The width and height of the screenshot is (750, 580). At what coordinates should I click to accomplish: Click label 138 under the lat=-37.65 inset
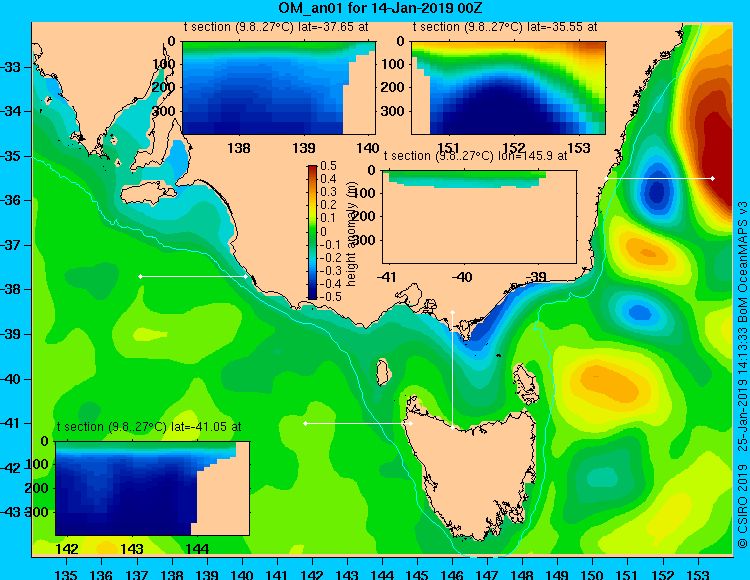point(239,148)
